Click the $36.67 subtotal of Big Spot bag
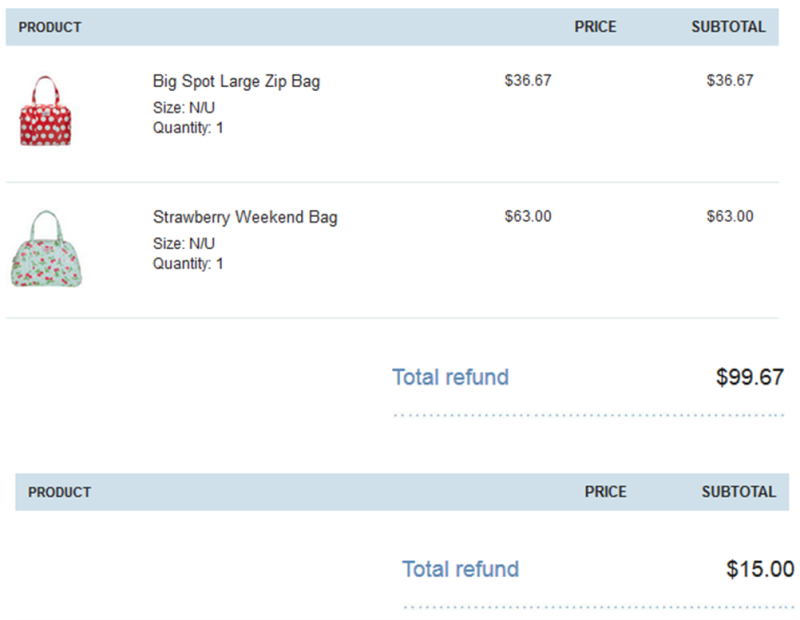This screenshot has height=620, width=800. tap(730, 80)
